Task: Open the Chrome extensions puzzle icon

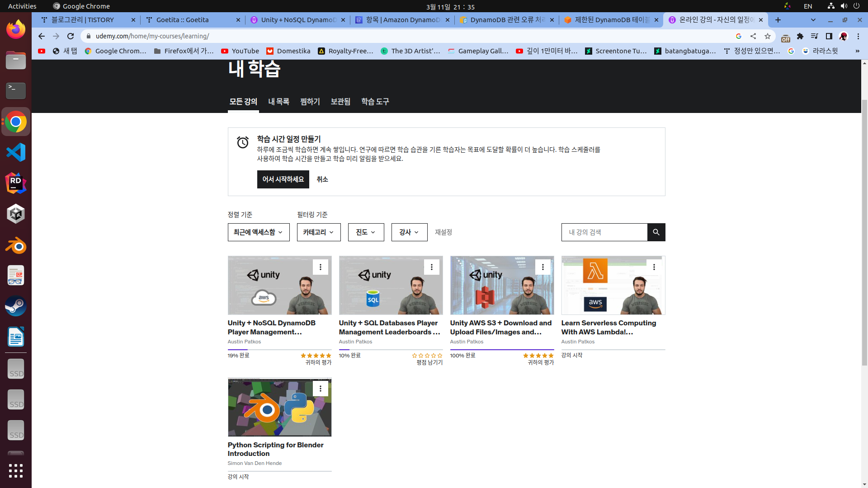Action: point(800,36)
